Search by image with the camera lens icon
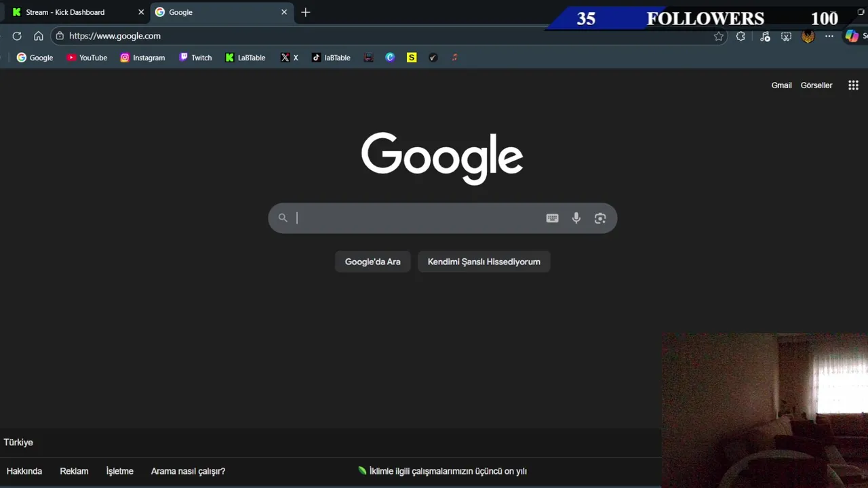The width and height of the screenshot is (868, 488). click(x=600, y=218)
